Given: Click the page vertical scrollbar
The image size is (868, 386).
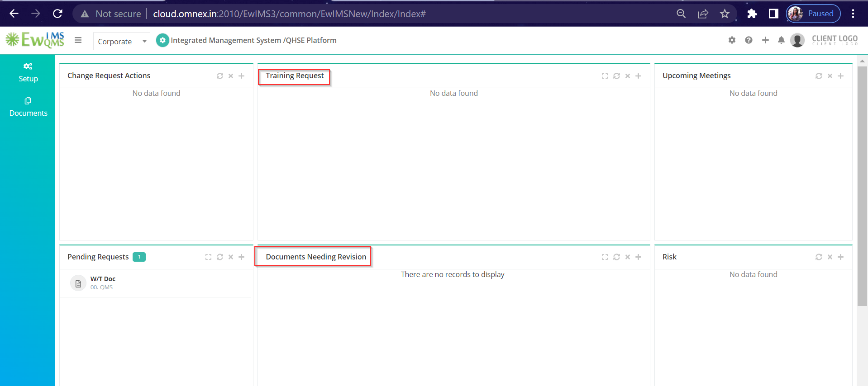Looking at the screenshot, I should [x=862, y=186].
